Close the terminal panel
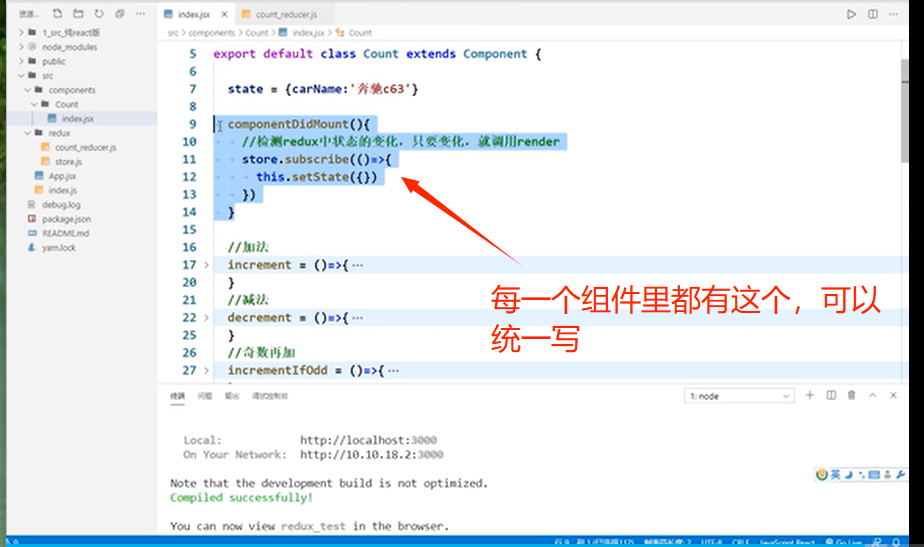 (893, 395)
